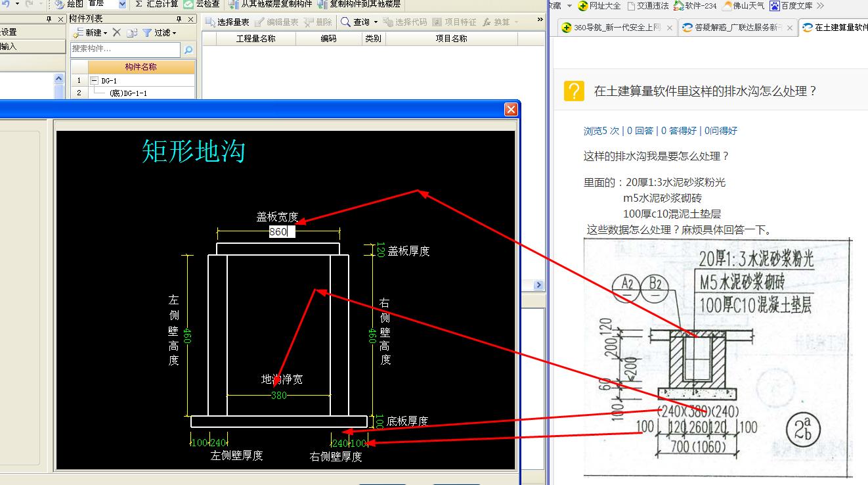Click the 工程量名称 column header
The image size is (868, 485).
tap(256, 39)
